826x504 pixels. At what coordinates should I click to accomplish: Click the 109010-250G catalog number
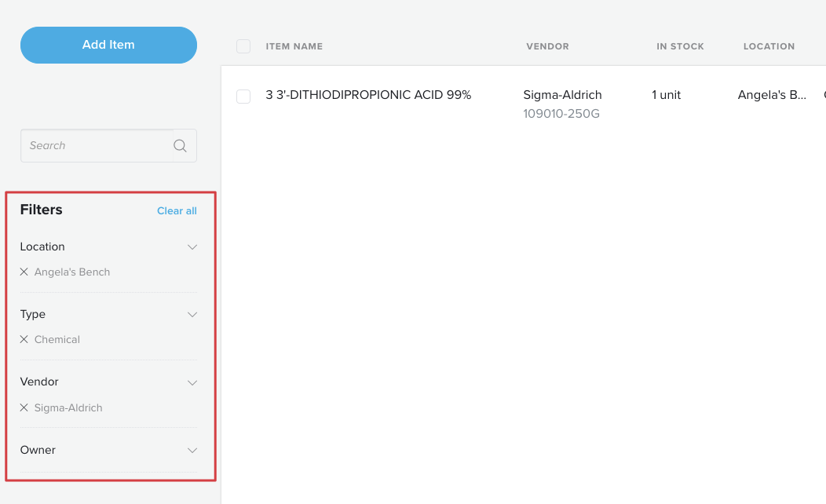pyautogui.click(x=561, y=114)
